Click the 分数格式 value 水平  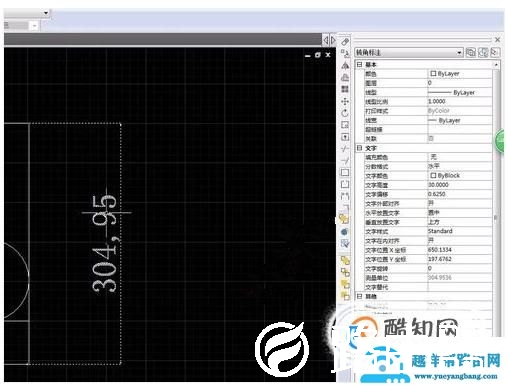click(434, 166)
